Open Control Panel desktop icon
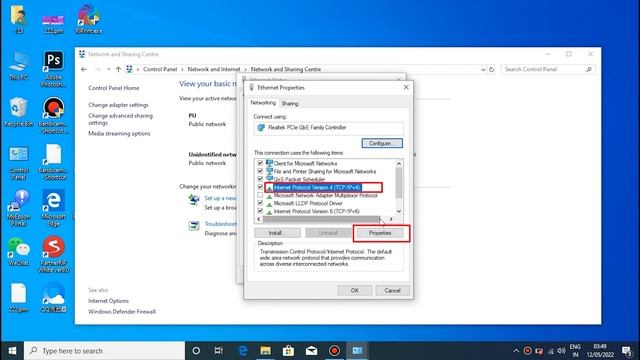This screenshot has width=640, height=360. pyautogui.click(x=19, y=162)
